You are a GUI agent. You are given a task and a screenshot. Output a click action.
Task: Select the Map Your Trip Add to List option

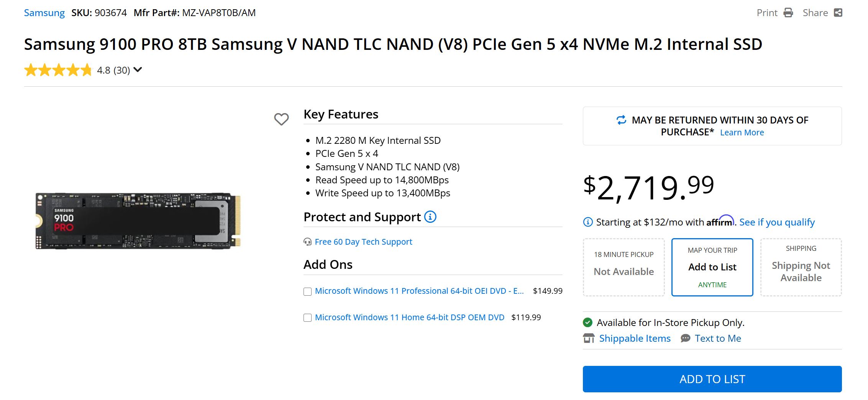pos(712,267)
